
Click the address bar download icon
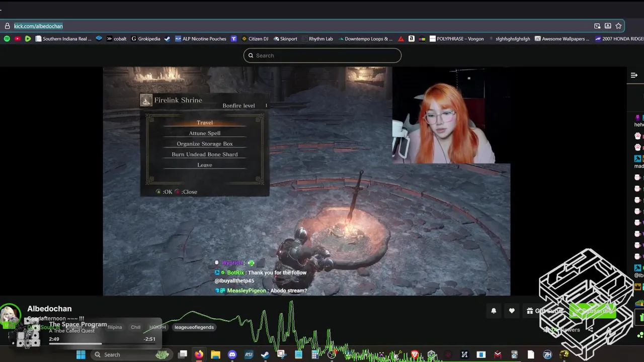pyautogui.click(x=608, y=26)
